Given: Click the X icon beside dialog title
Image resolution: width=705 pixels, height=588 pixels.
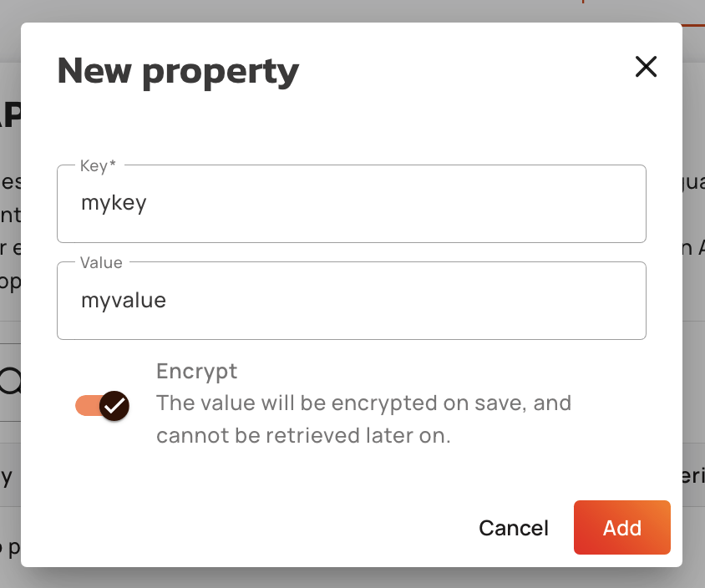Looking at the screenshot, I should [x=646, y=67].
